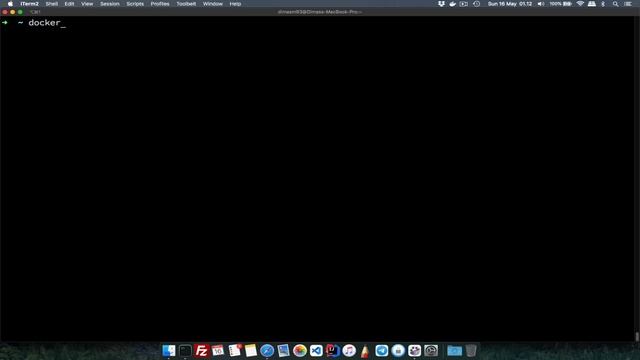Click the keyboard input source menu bar icon
Image resolution: width=640 pixels, height=360 pixels.
pyautogui.click(x=591, y=4)
